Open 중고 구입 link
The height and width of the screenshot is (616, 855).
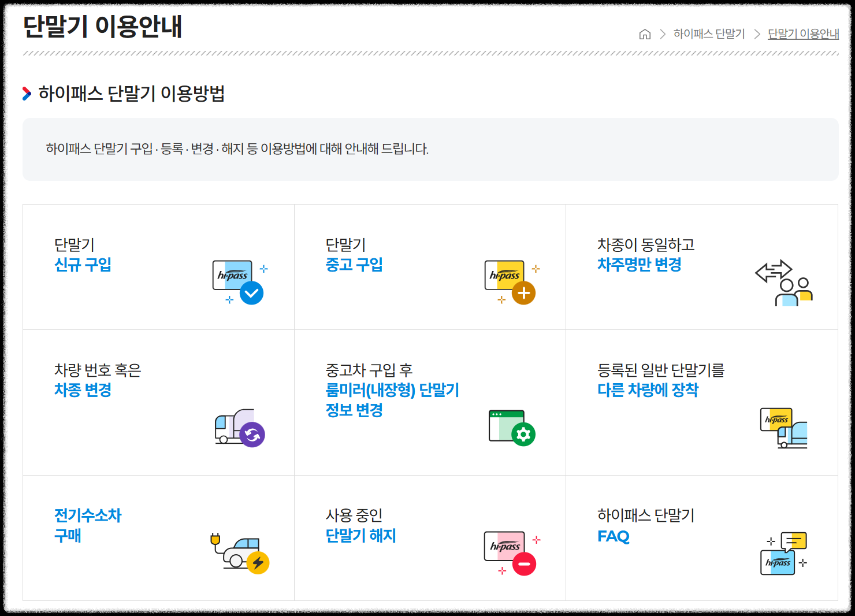[x=354, y=265]
